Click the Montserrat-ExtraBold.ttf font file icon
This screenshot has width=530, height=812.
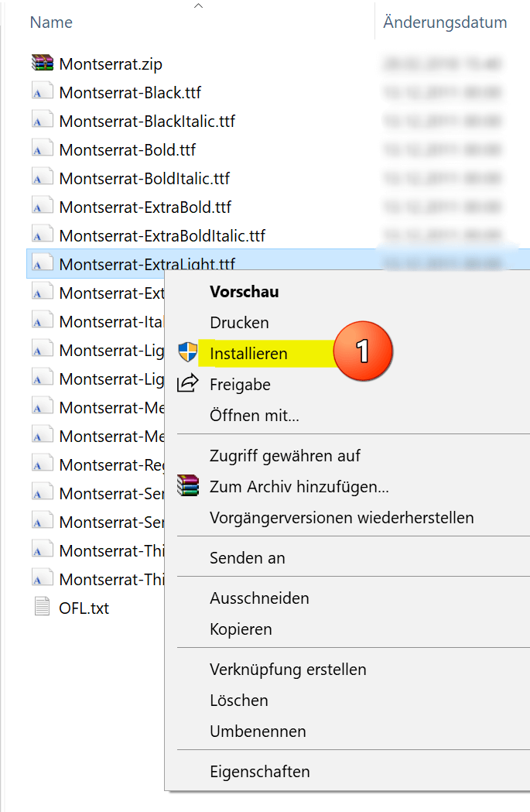click(42, 207)
